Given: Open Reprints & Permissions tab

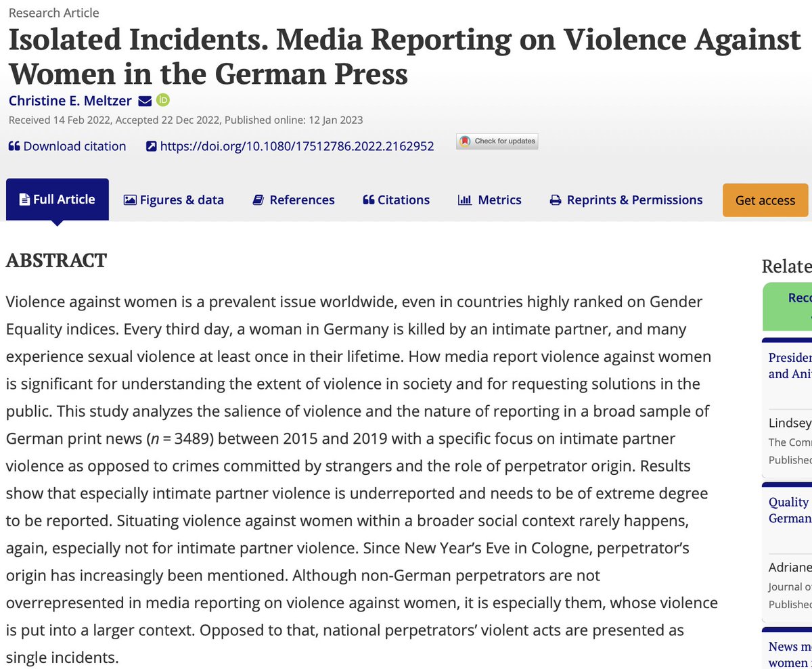Looking at the screenshot, I should (627, 200).
